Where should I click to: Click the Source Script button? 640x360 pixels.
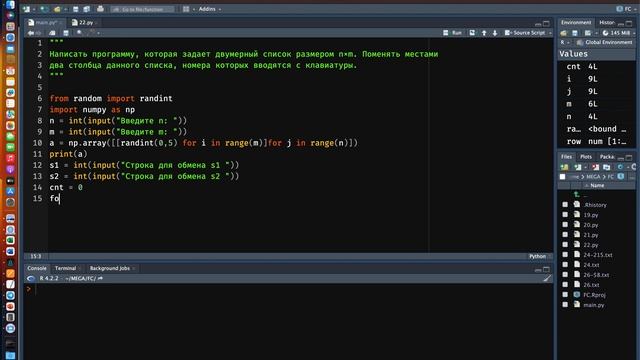click(x=525, y=33)
